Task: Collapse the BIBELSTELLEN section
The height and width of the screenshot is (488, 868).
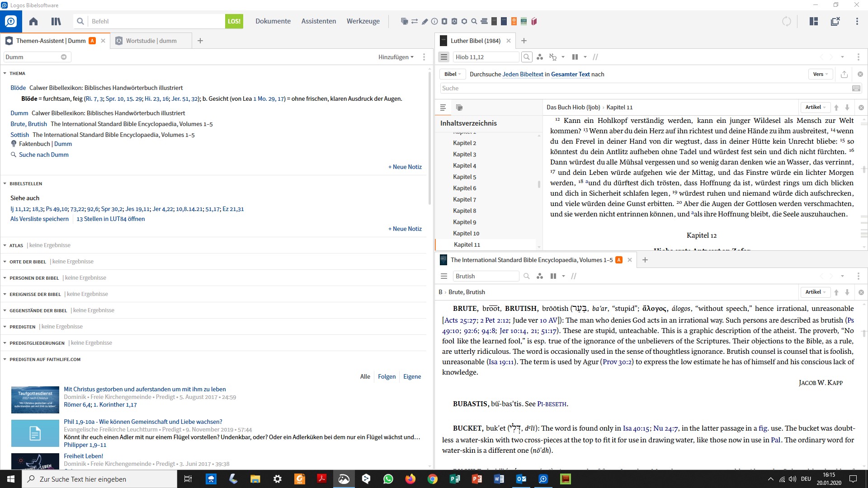Action: (5, 183)
